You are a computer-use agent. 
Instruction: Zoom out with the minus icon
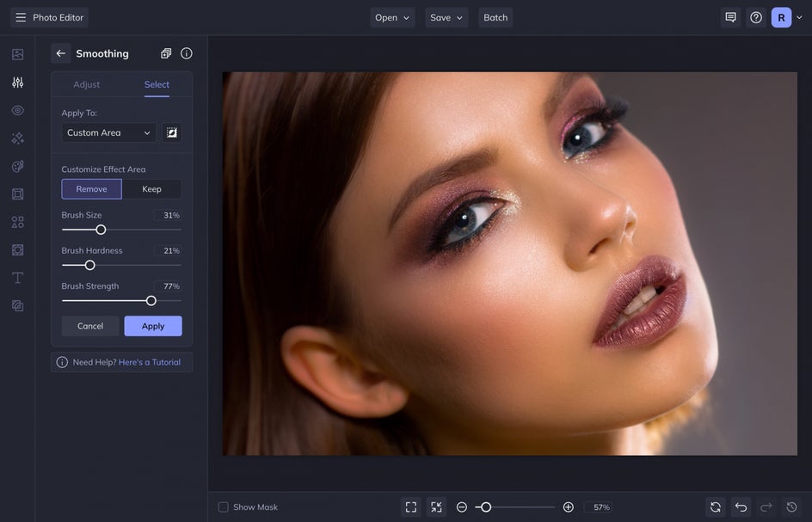[462, 507]
